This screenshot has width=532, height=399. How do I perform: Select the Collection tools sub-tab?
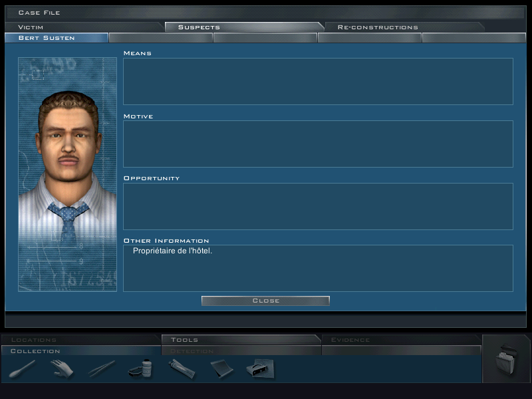(x=80, y=351)
